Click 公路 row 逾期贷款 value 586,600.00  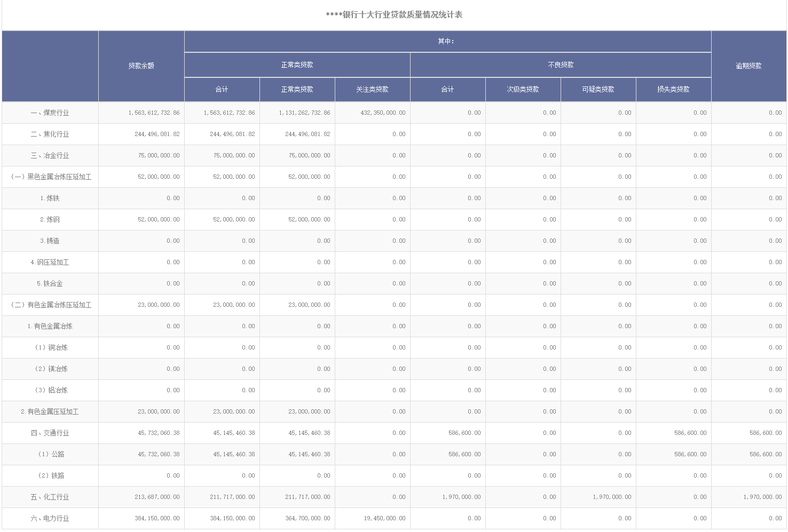click(766, 454)
